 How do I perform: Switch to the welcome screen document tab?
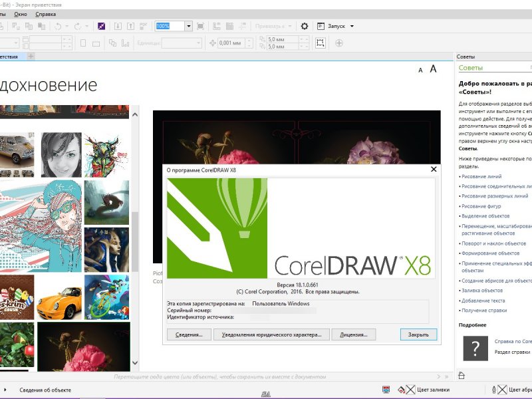coord(11,57)
